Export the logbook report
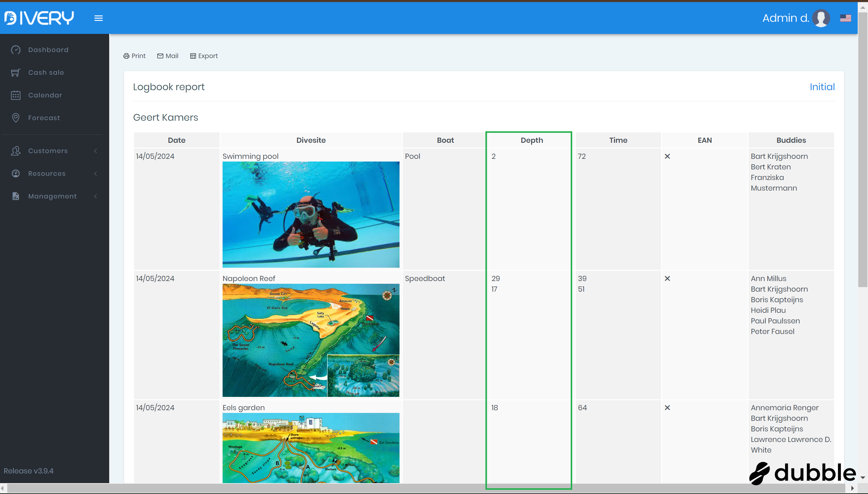Image resolution: width=868 pixels, height=494 pixels. (x=204, y=56)
